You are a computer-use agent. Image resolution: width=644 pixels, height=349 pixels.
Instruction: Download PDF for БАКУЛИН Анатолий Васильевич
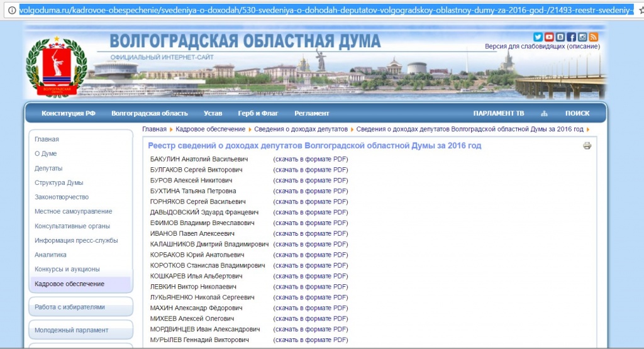pos(311,159)
